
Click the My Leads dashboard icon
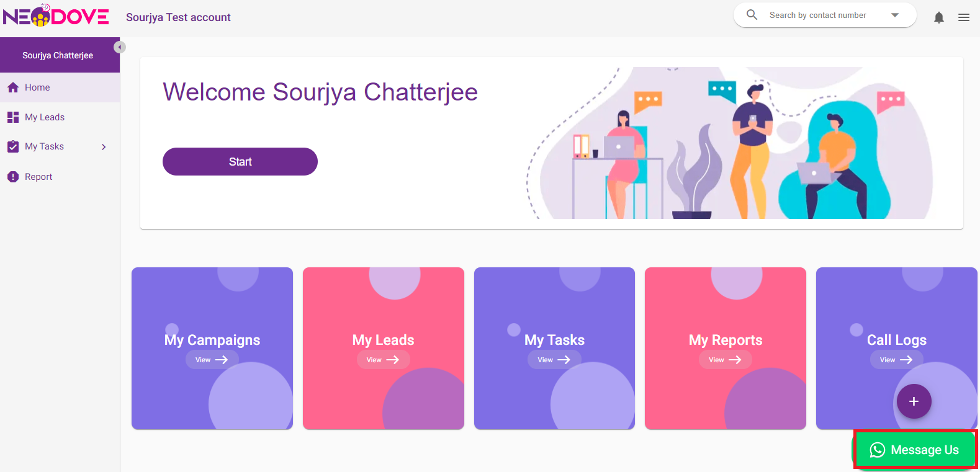coord(13,117)
